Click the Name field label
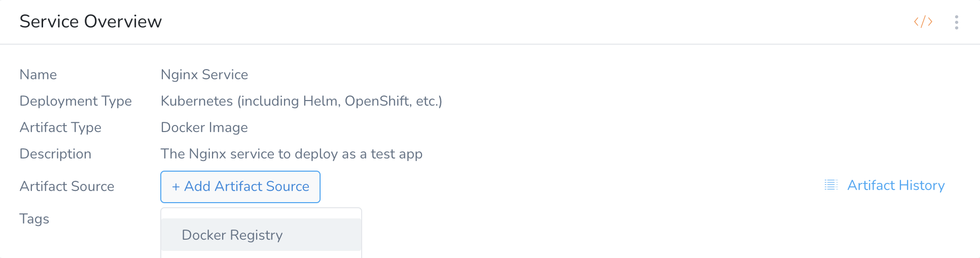The image size is (980, 258). point(38,75)
